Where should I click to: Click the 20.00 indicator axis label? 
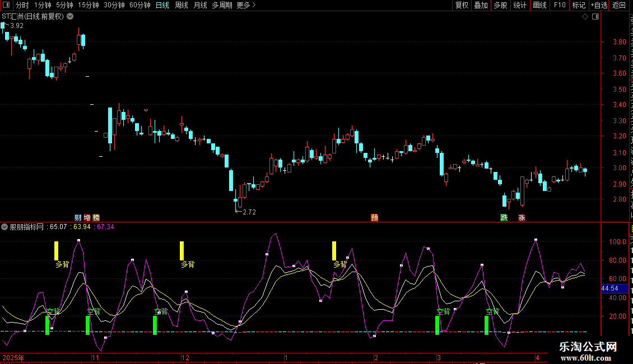(618, 316)
